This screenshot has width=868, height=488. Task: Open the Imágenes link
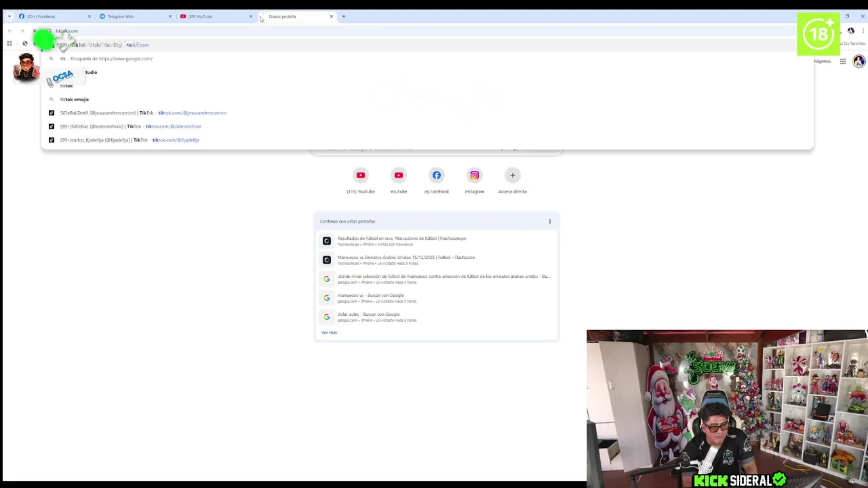(x=822, y=61)
